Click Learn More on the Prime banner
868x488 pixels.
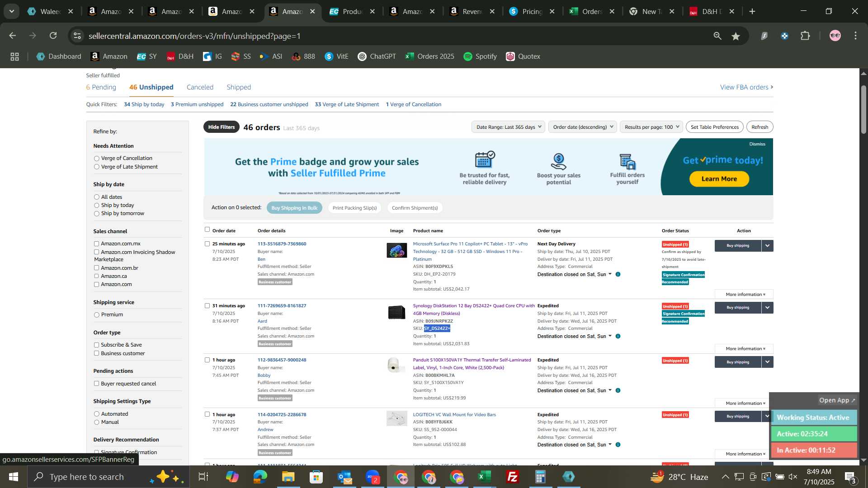(719, 179)
